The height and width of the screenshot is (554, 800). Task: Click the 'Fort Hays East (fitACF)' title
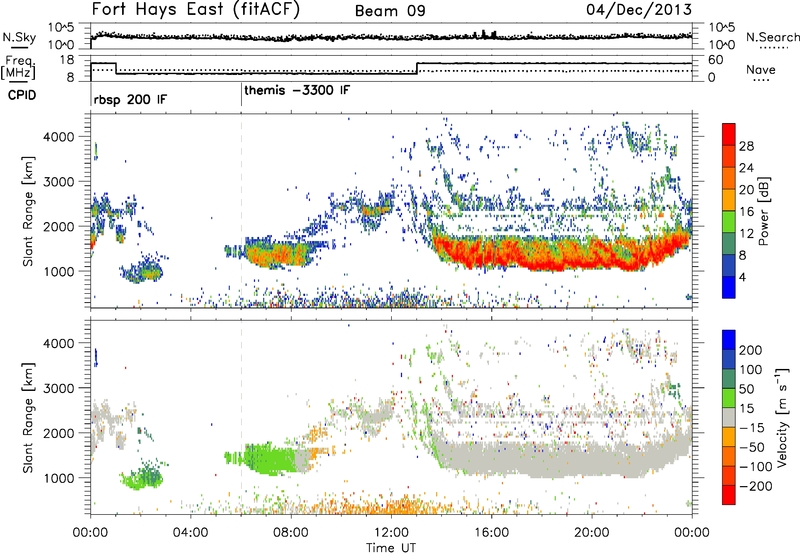pos(195,10)
